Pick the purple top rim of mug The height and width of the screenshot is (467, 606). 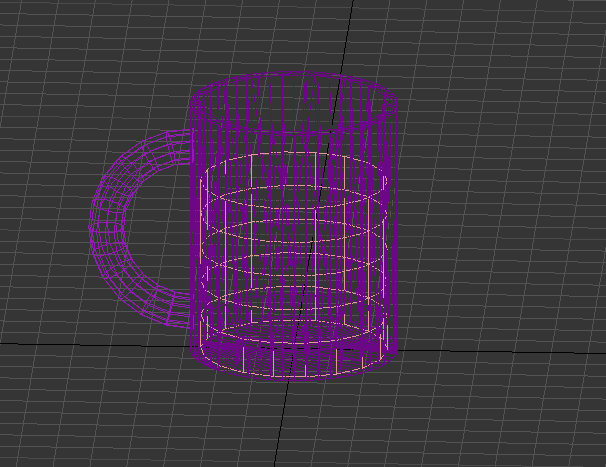[x=294, y=102]
